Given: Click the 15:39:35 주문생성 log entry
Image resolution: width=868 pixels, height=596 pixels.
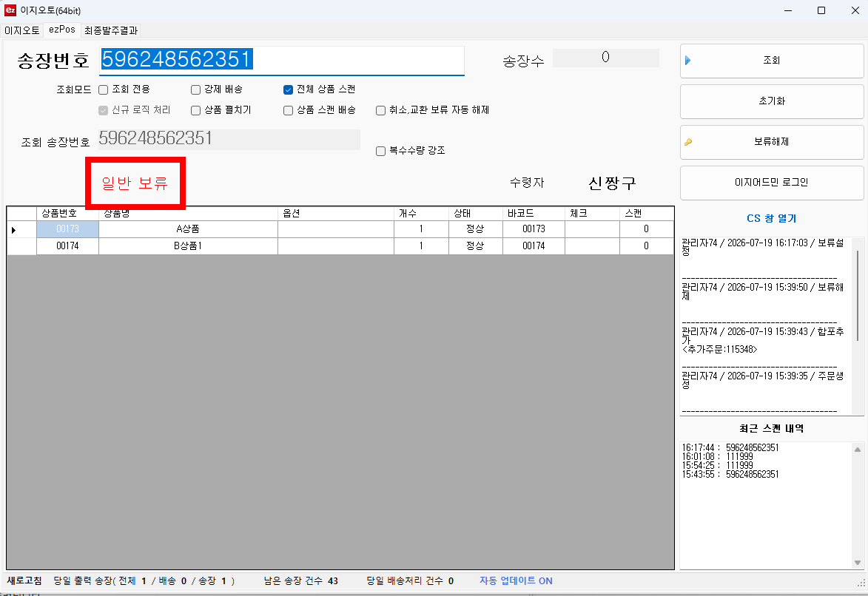Looking at the screenshot, I should (x=763, y=379).
